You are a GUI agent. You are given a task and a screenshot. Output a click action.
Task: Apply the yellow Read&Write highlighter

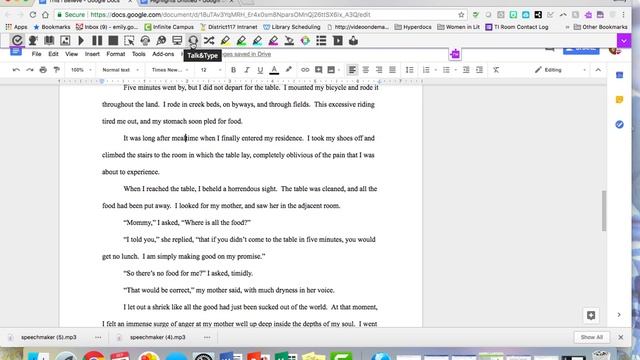click(225, 40)
